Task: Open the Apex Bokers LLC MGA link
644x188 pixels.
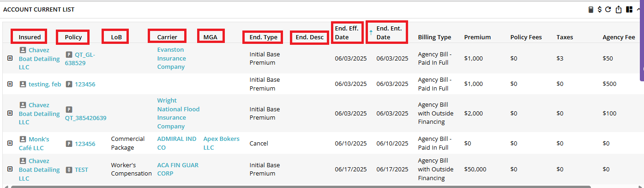Action: (222, 143)
